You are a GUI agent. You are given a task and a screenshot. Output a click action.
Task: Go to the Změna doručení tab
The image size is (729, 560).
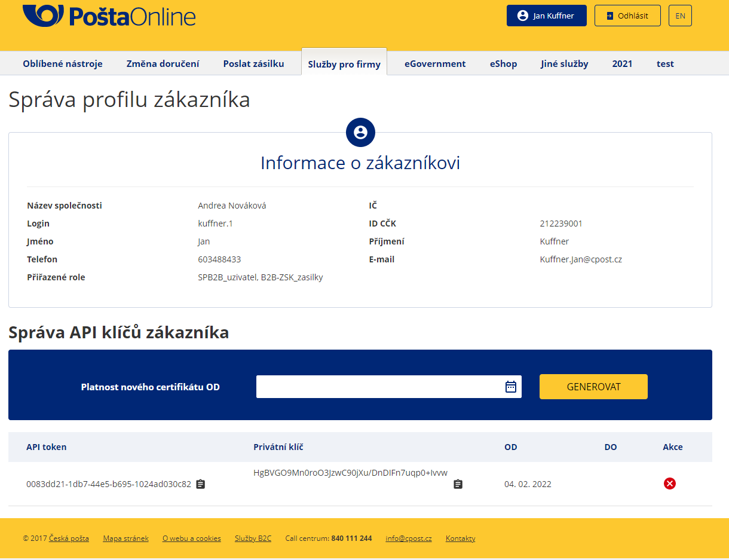click(x=163, y=64)
